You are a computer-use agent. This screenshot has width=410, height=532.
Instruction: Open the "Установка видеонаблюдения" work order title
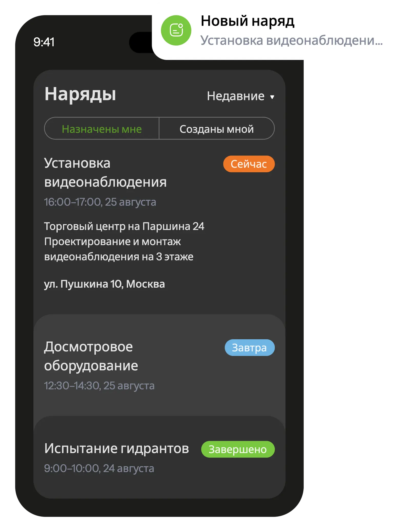105,172
